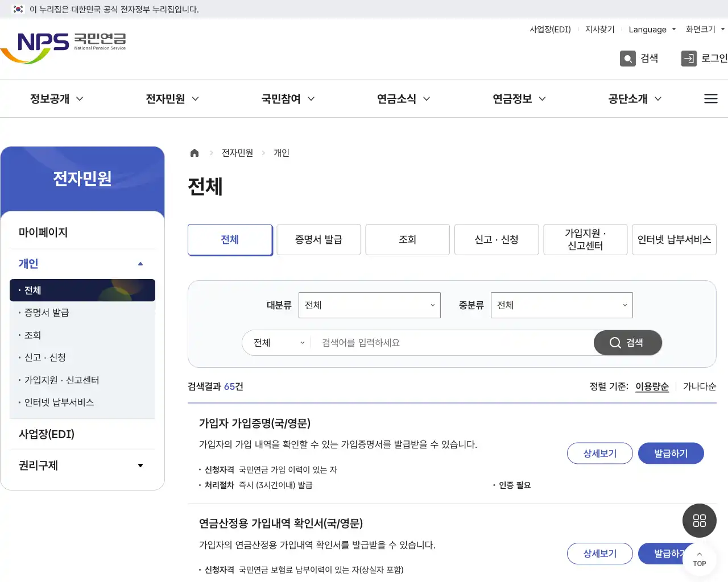Select the 증명서 발급 tab

[x=318, y=240]
